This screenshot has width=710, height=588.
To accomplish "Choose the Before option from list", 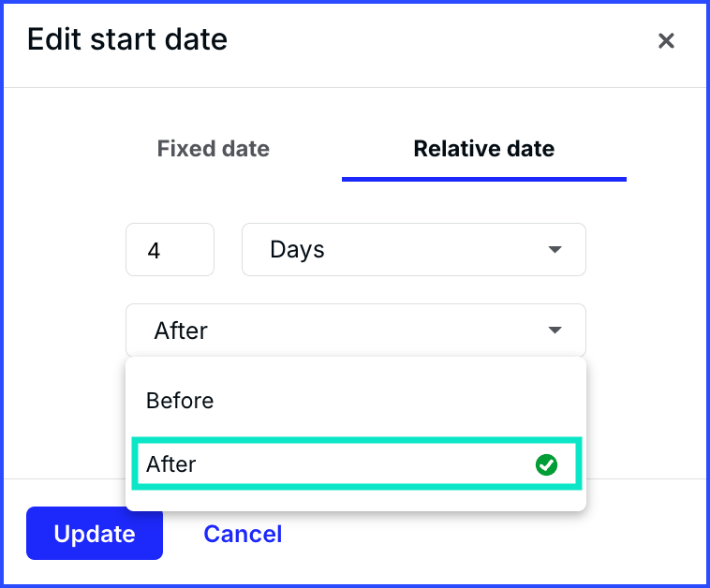I will (356, 401).
